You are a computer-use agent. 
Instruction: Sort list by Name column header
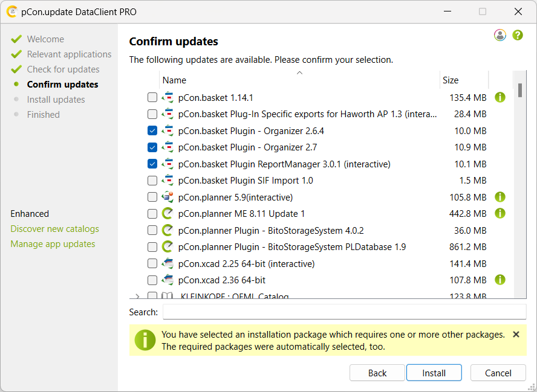click(x=299, y=80)
